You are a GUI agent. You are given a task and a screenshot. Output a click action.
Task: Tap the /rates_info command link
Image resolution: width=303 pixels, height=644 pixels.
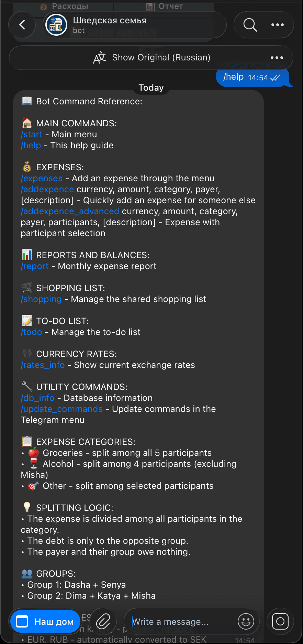tap(43, 365)
